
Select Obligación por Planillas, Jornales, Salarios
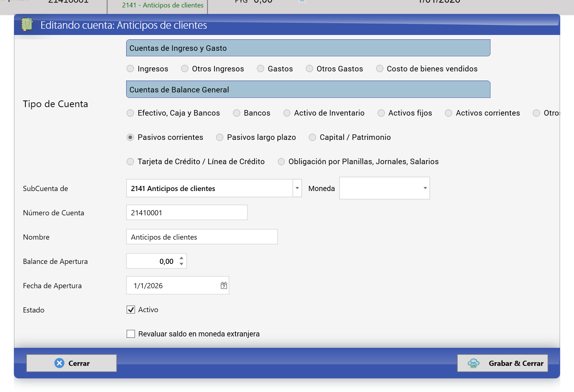(281, 162)
